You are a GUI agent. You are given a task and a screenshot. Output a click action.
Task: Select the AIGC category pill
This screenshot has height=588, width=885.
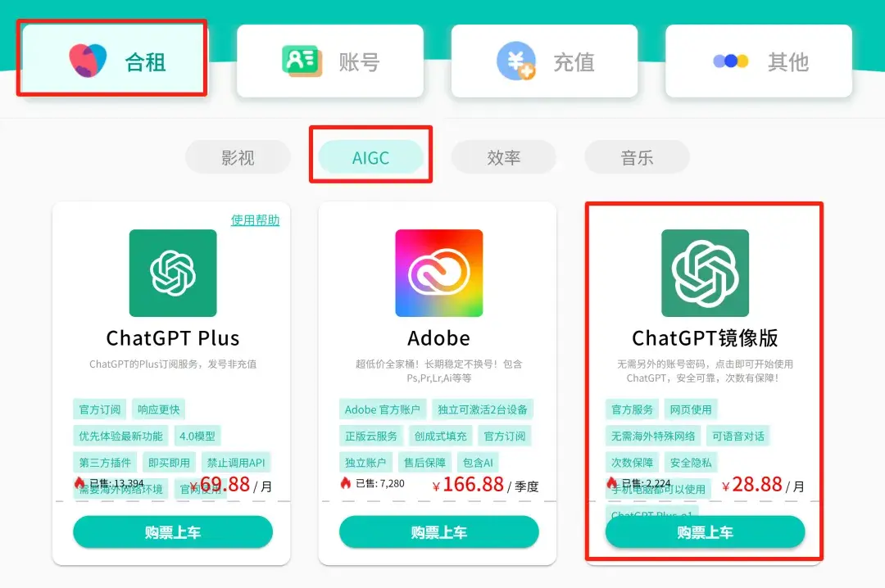pyautogui.click(x=371, y=157)
